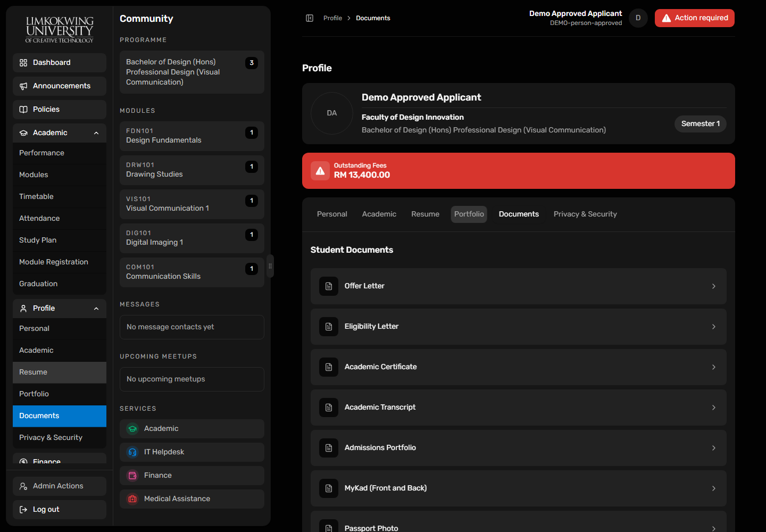Click the Offer Letter document icon
The image size is (766, 532).
329,286
